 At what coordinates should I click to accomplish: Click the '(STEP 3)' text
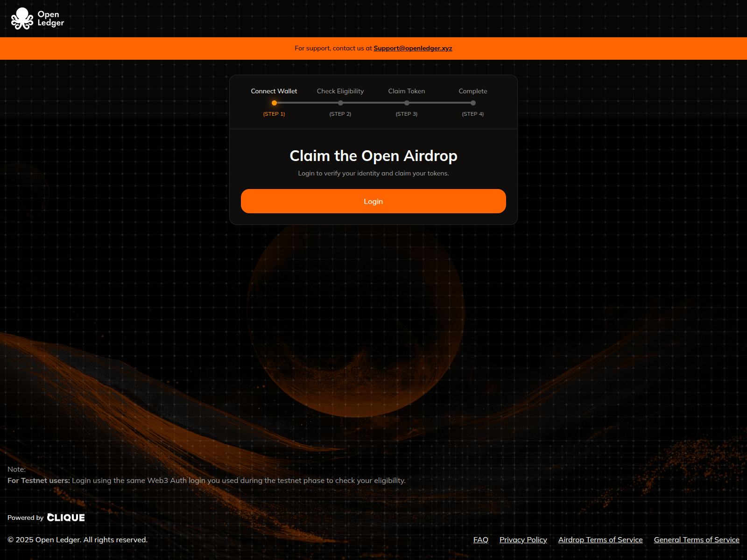[x=407, y=114]
